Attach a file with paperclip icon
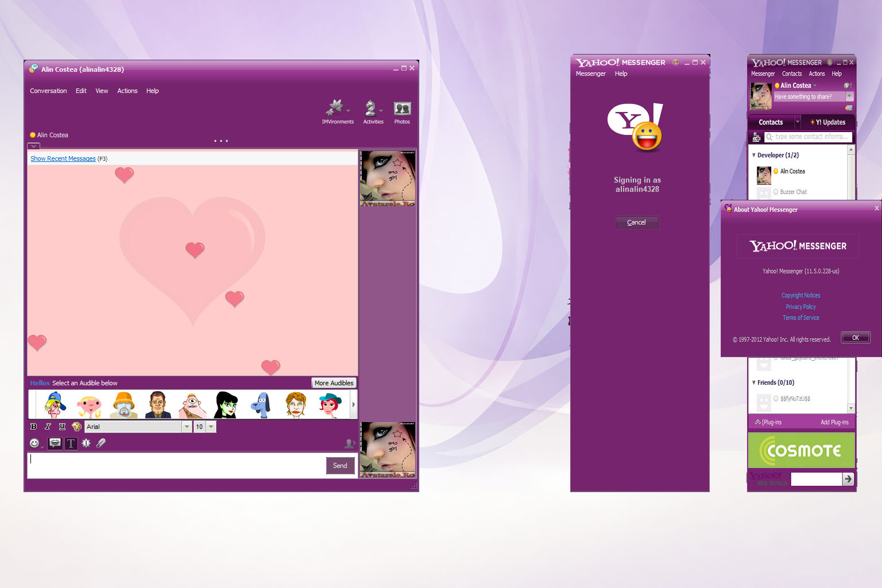 [101, 443]
